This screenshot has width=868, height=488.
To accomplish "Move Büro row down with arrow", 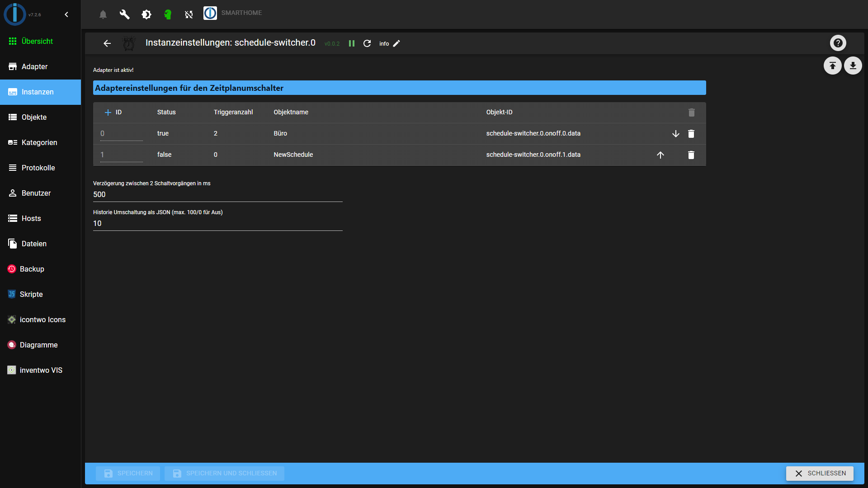I will pyautogui.click(x=676, y=134).
